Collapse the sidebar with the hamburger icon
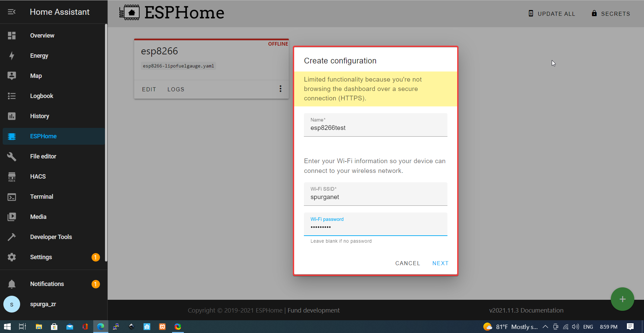The height and width of the screenshot is (333, 644). pos(12,12)
